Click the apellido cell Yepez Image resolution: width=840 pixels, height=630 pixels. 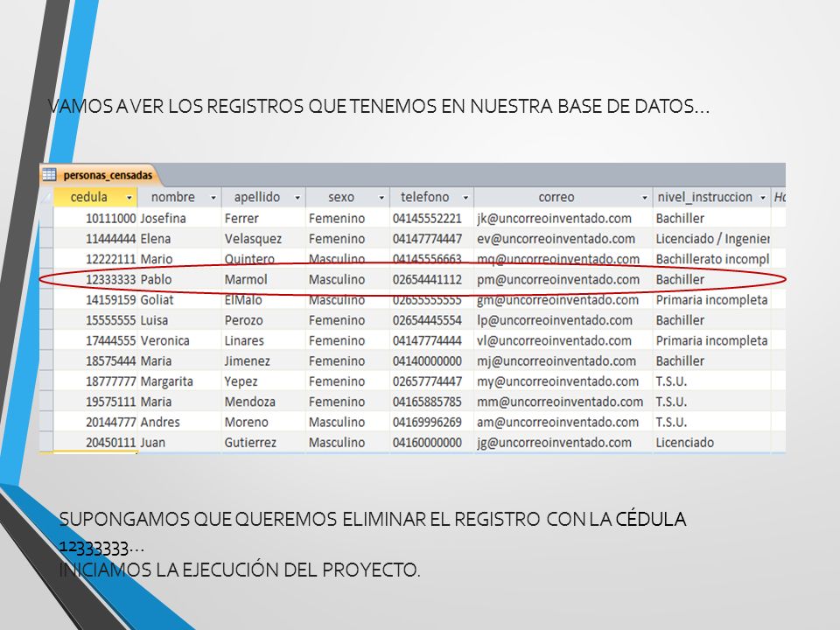tap(263, 381)
